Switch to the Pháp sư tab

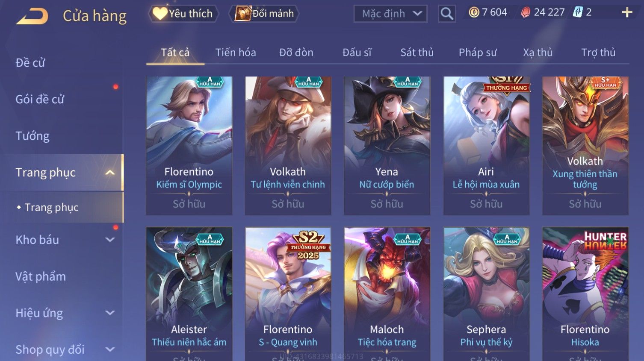[478, 53]
